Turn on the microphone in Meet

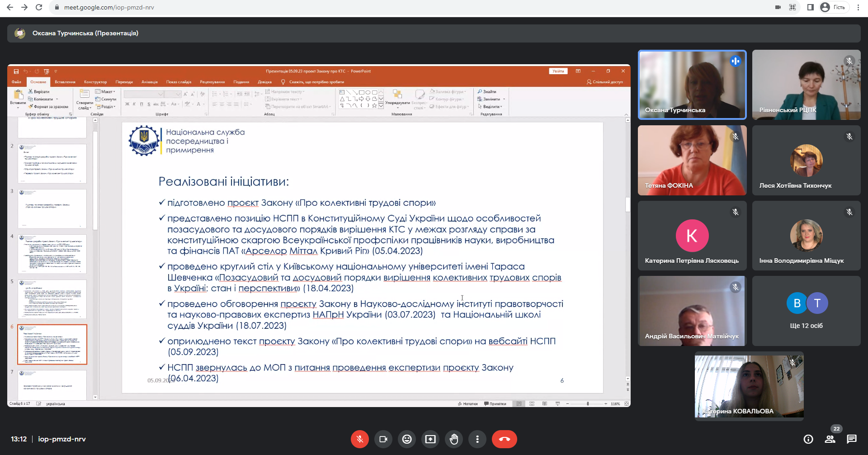pyautogui.click(x=360, y=439)
